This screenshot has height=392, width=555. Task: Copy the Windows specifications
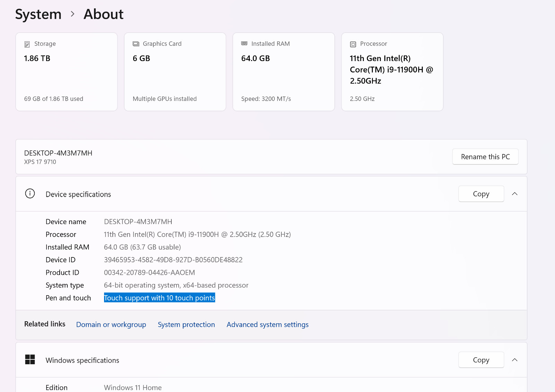tap(481, 360)
